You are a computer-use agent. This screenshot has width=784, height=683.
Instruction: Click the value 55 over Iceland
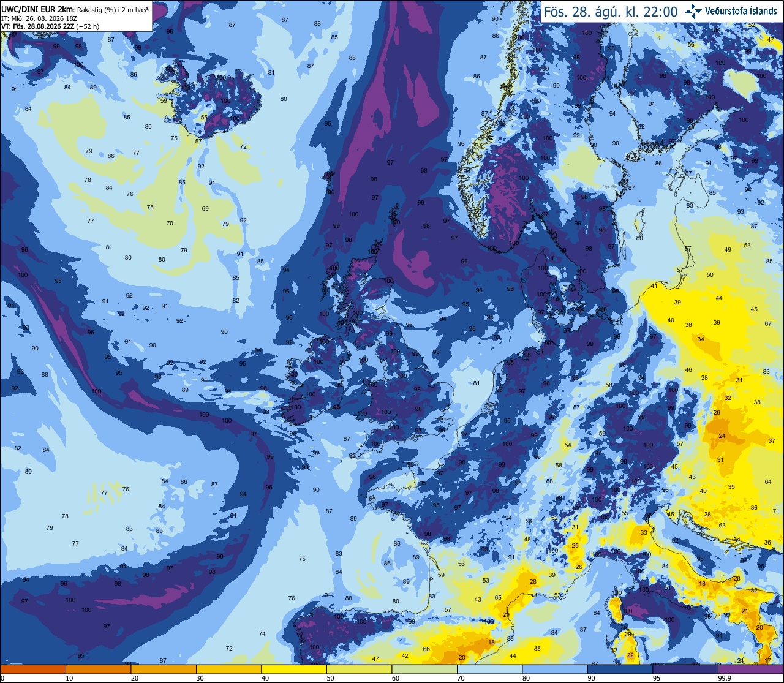click(x=204, y=118)
